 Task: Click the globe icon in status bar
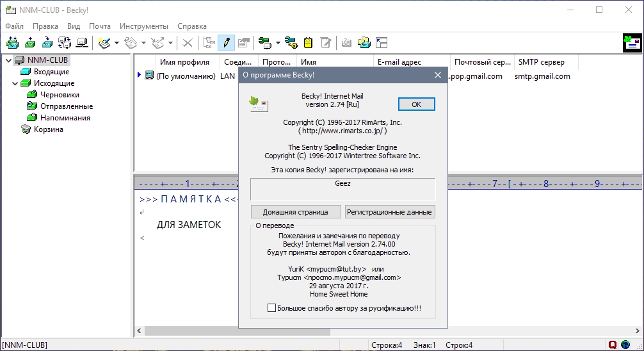(625, 345)
